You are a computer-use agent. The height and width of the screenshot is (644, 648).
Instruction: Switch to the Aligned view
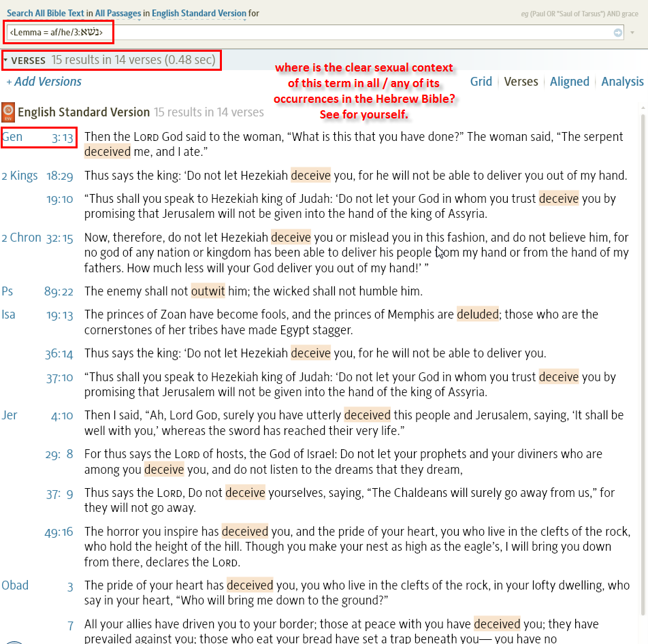[x=569, y=82]
